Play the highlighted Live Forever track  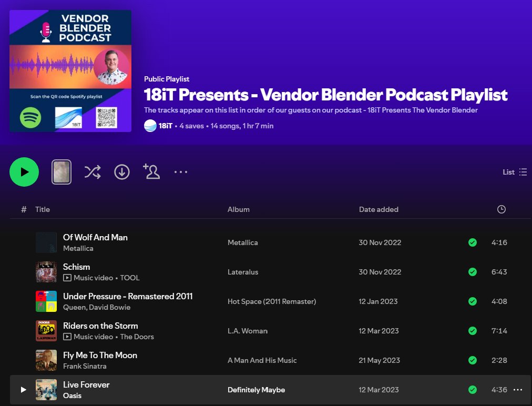[x=24, y=390]
